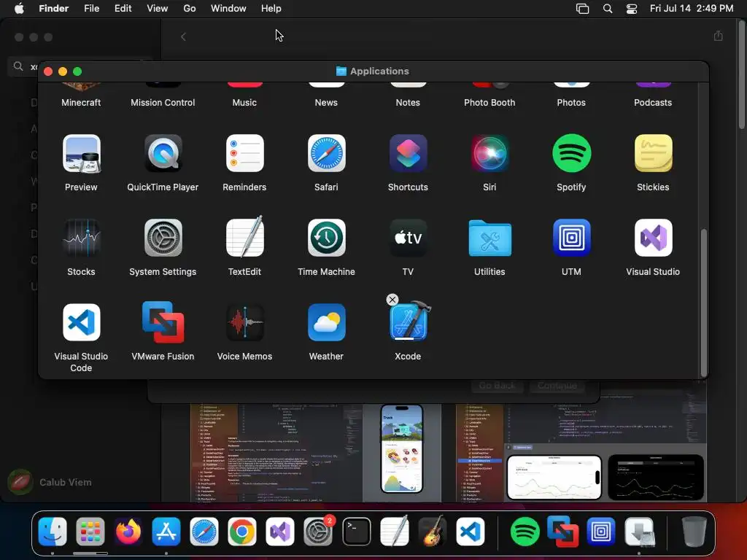Open Terminal from the Dock
Viewport: 747px width, 560px height.
(356, 531)
